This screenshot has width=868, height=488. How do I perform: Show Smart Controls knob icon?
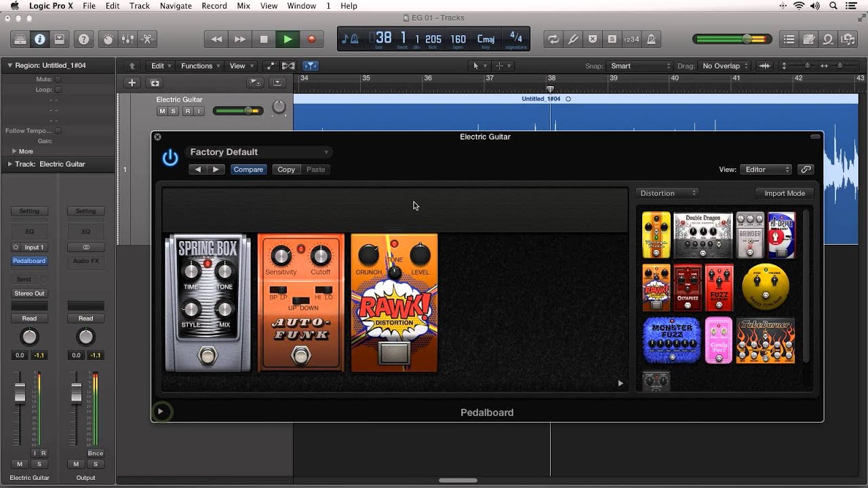[108, 39]
